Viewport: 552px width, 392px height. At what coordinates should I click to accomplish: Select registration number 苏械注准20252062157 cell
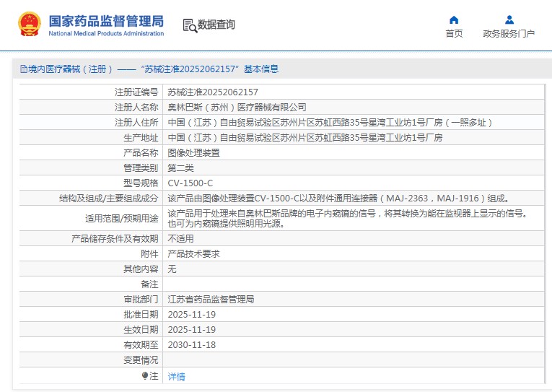click(213, 92)
